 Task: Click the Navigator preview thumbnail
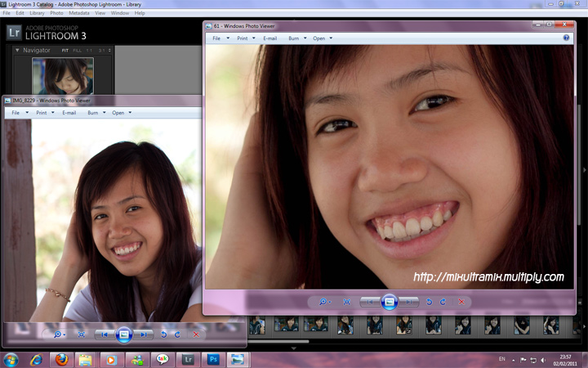tap(63, 76)
